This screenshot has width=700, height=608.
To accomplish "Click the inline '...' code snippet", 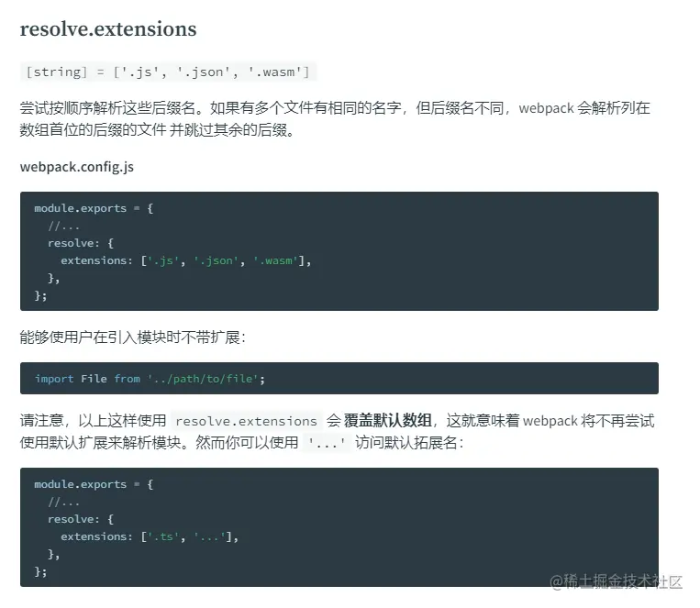I will tap(327, 443).
